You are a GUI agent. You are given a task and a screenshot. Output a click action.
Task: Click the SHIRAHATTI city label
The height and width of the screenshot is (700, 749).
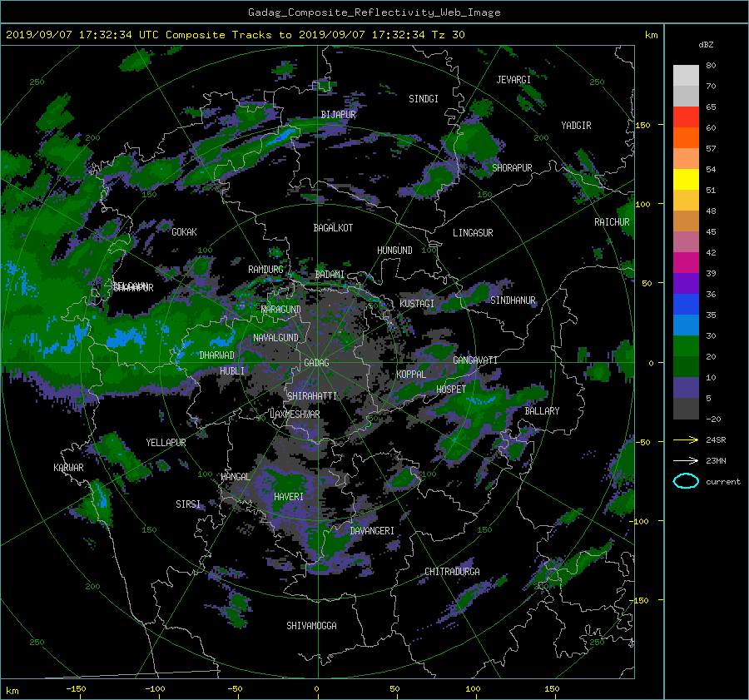pyautogui.click(x=312, y=396)
